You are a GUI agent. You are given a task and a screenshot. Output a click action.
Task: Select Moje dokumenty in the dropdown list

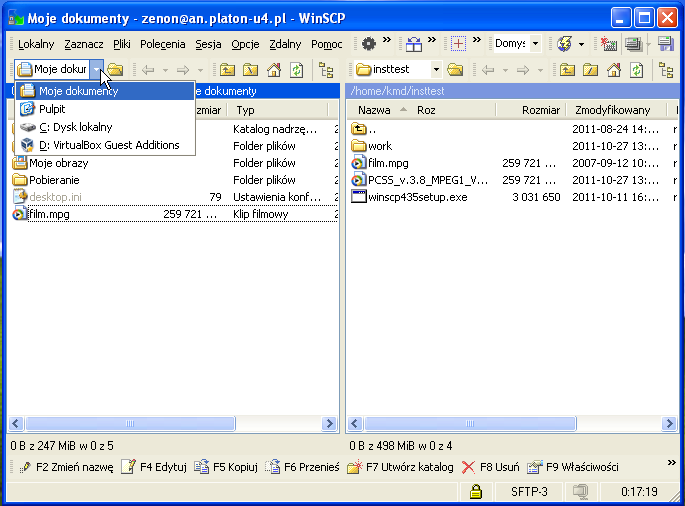(105, 91)
